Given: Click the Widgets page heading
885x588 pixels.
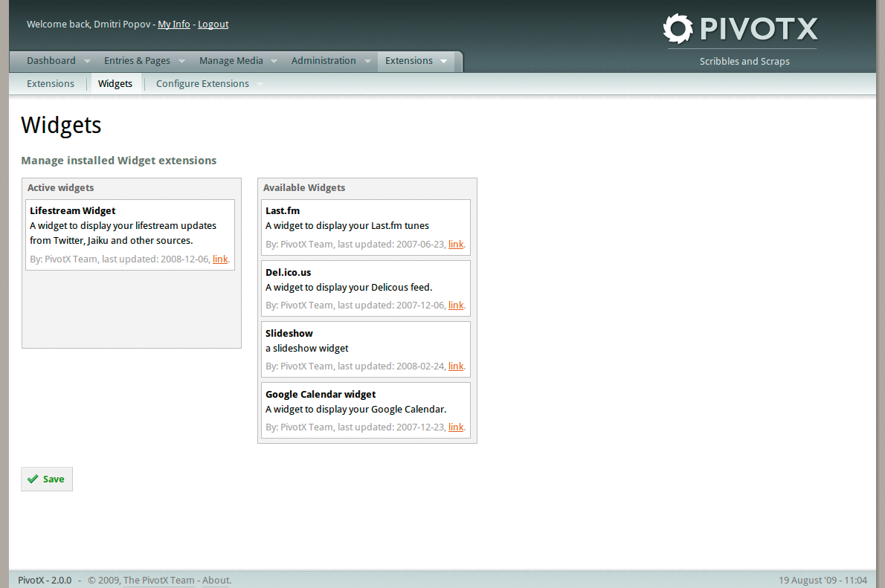Looking at the screenshot, I should click(61, 126).
